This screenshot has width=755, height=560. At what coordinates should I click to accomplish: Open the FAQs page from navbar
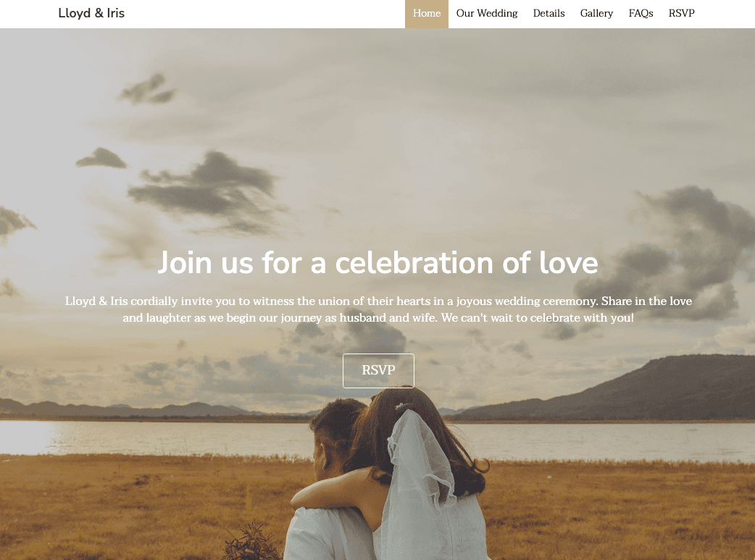pos(641,14)
